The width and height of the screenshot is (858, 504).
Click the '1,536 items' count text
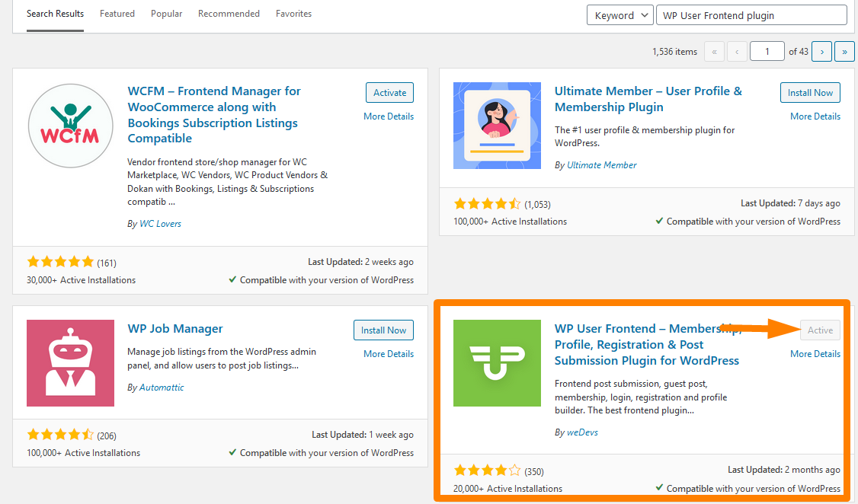(674, 51)
